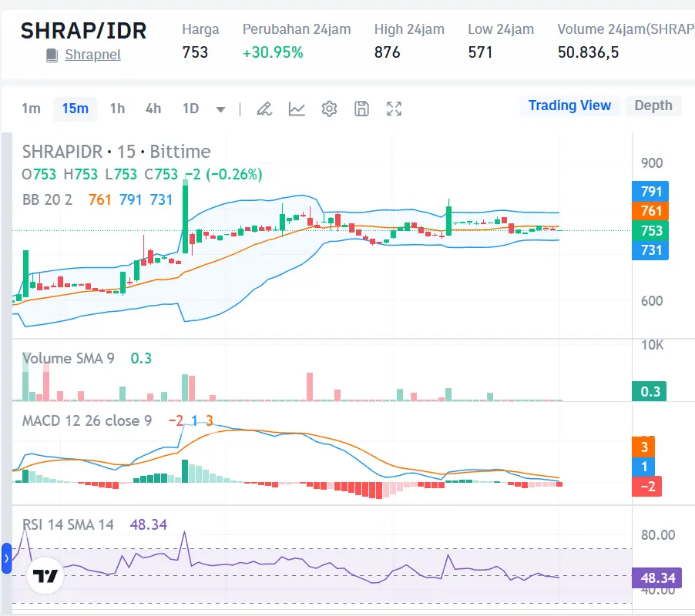Image resolution: width=695 pixels, height=616 pixels.
Task: Select the 1h interval tab
Action: (x=117, y=109)
